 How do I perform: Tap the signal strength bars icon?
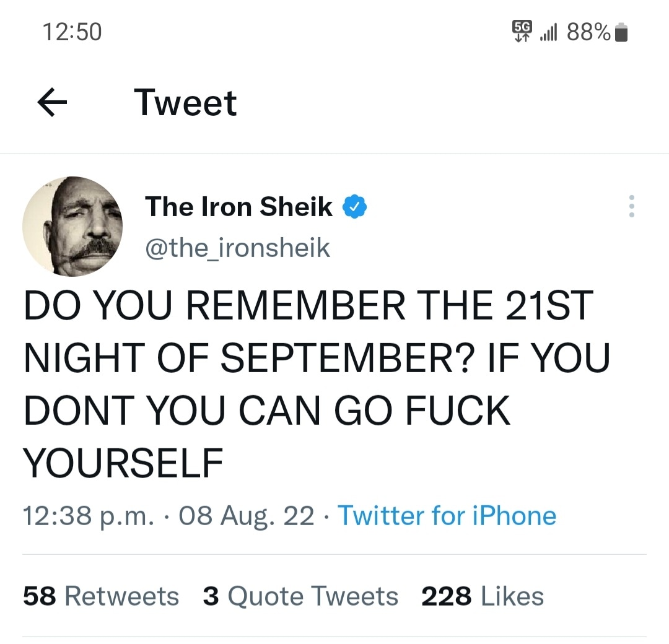tap(549, 33)
